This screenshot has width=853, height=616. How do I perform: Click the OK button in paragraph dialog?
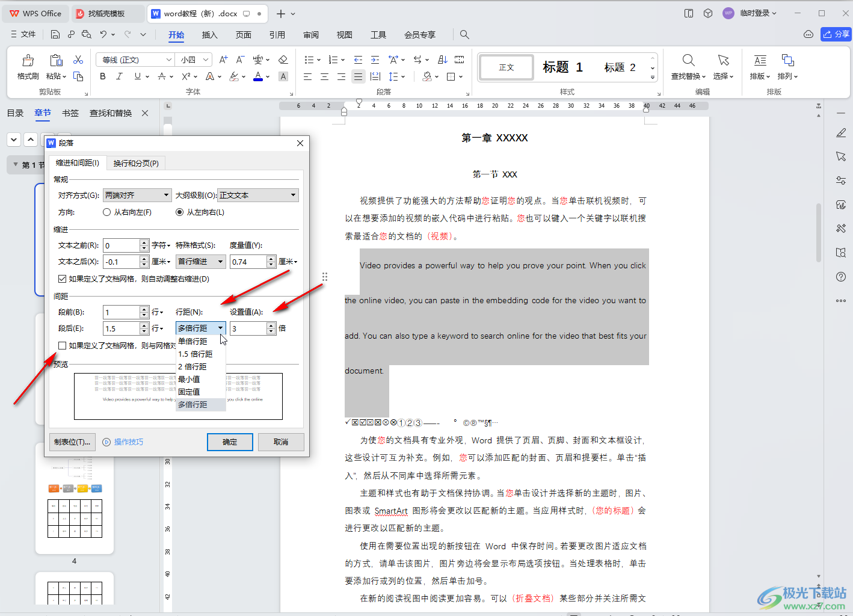click(230, 442)
